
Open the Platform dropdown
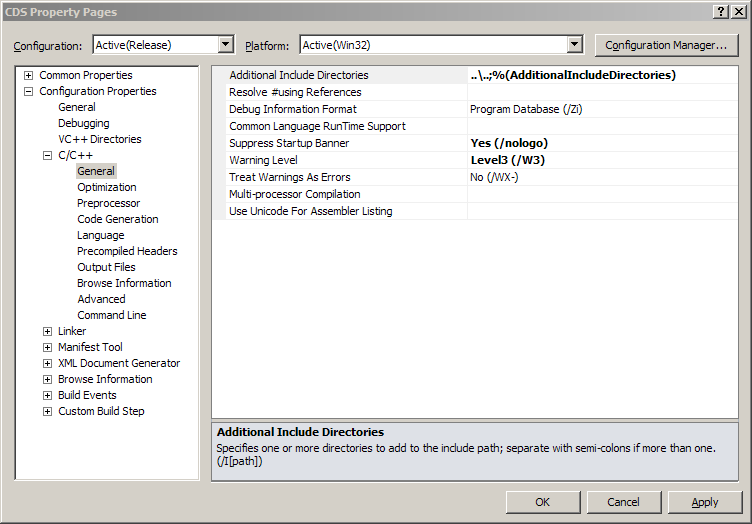click(x=574, y=45)
